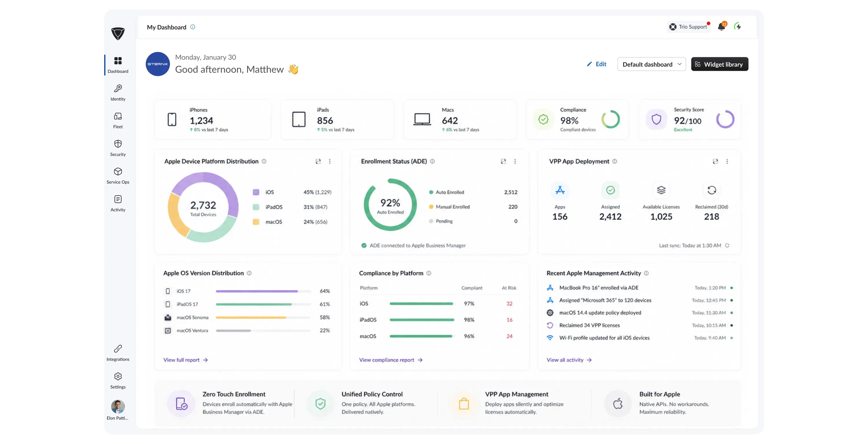Viewport: 868px width, 444px height.
Task: Open Platform Distribution widget options menu
Action: pos(330,161)
